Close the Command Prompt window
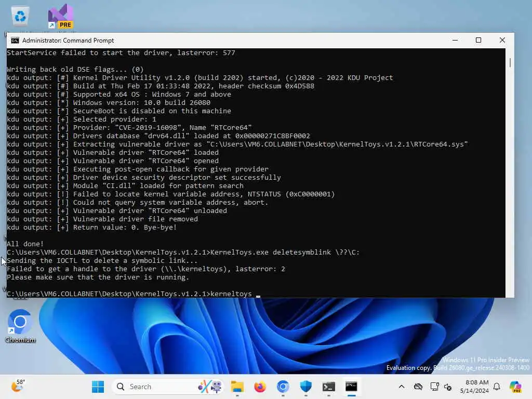Viewport: 532px width, 399px height. click(502, 41)
